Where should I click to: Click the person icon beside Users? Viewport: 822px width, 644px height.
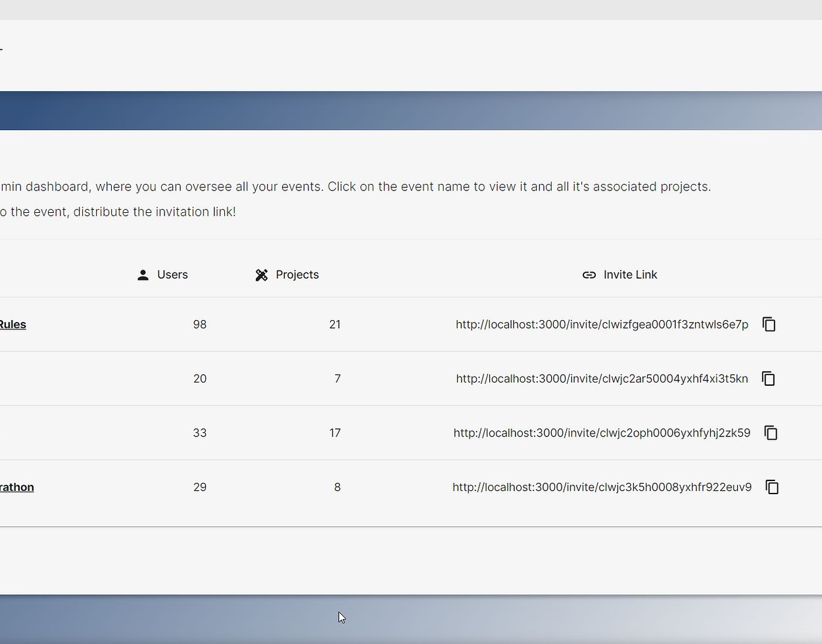click(x=143, y=275)
